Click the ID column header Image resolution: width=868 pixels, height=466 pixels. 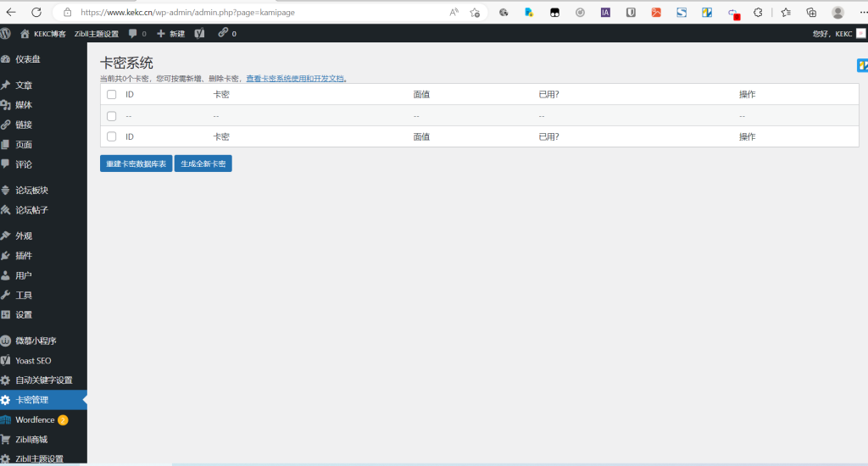coord(130,95)
